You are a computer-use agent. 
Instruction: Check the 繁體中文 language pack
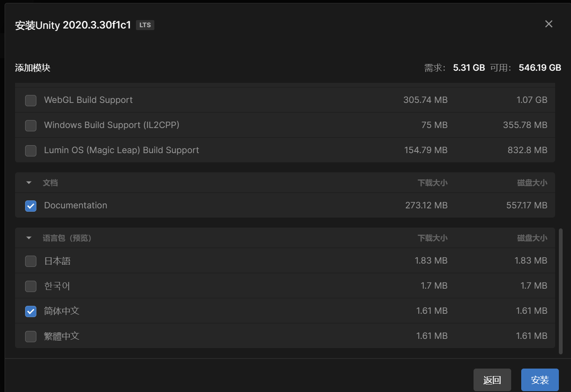pyautogui.click(x=31, y=336)
